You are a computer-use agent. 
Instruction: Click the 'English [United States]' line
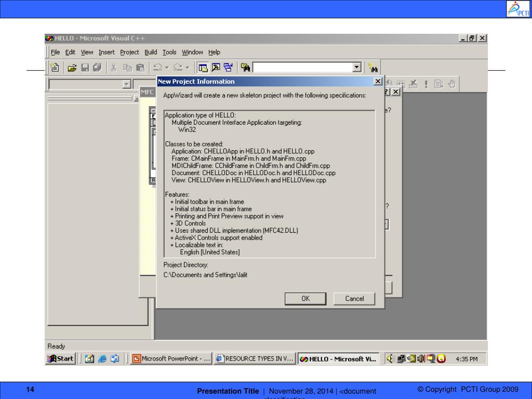[x=210, y=252]
